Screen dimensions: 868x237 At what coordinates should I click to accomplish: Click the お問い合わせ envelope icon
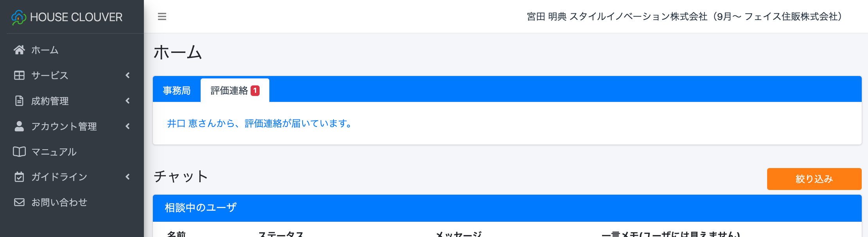(x=19, y=202)
